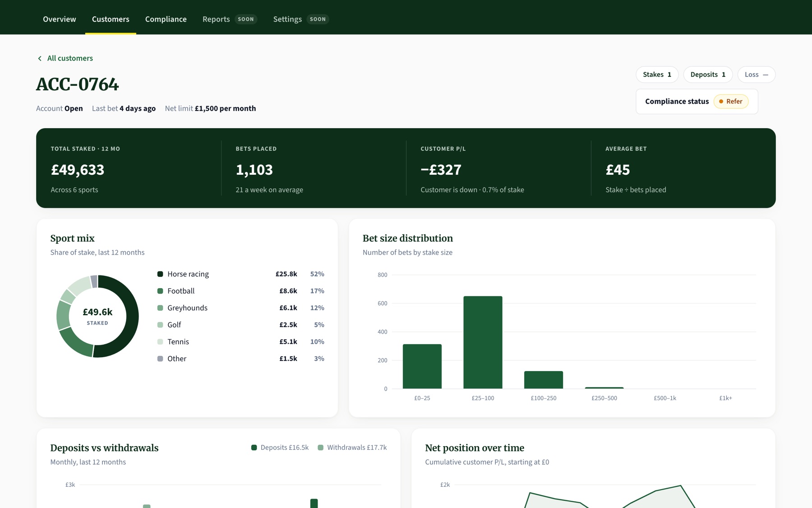This screenshot has width=812, height=508.
Task: Open the Reports tab marked soon
Action: (230, 19)
